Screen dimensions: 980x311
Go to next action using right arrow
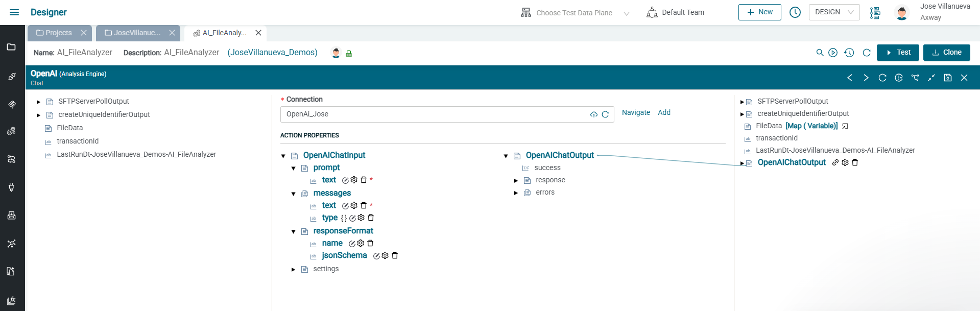point(866,78)
